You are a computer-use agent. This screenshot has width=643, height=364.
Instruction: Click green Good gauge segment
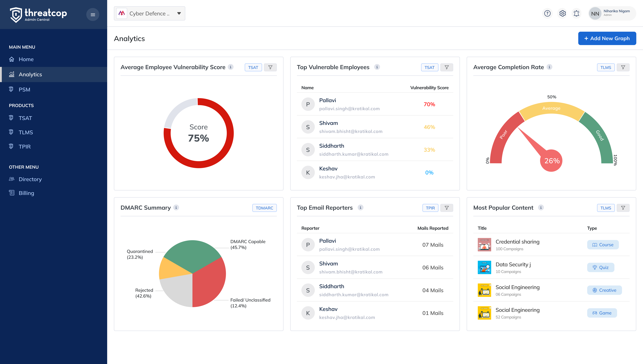coord(600,136)
